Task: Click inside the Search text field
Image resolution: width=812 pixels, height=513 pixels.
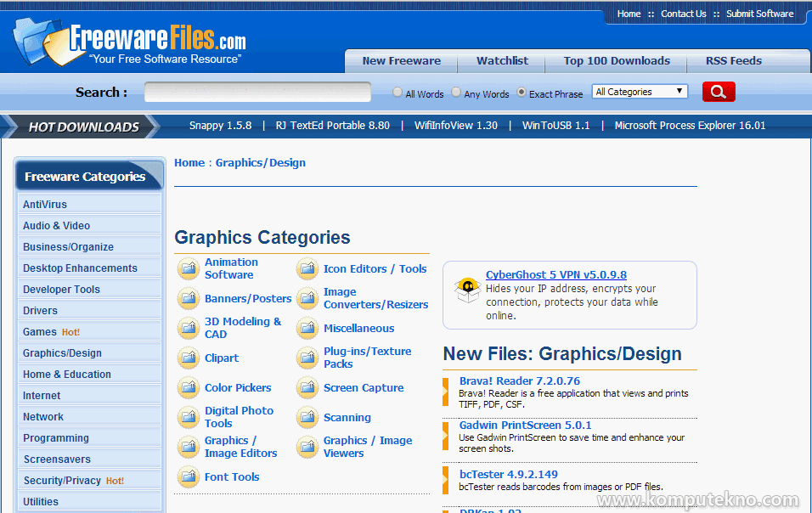Action: [257, 92]
